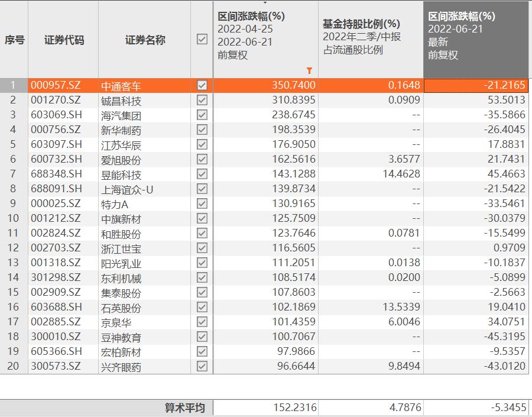The width and height of the screenshot is (532, 417).
Task: Uncheck the checkbox for 中通客车
Action: coord(202,85)
